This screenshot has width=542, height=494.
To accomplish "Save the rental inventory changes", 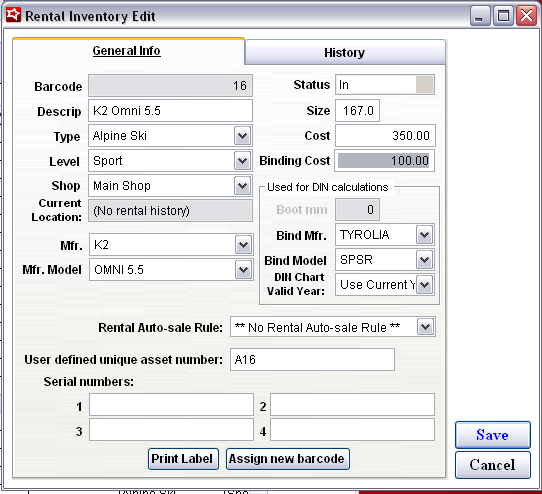I will pos(493,435).
